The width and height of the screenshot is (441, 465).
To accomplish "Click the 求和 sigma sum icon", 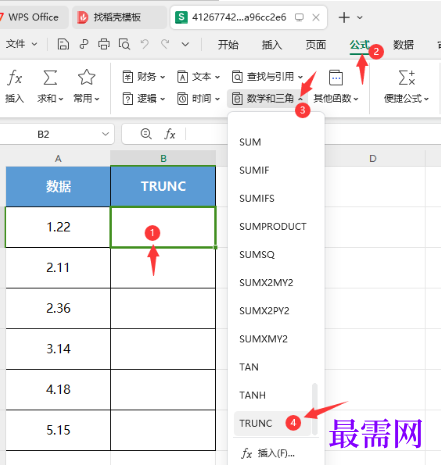I will [x=50, y=86].
